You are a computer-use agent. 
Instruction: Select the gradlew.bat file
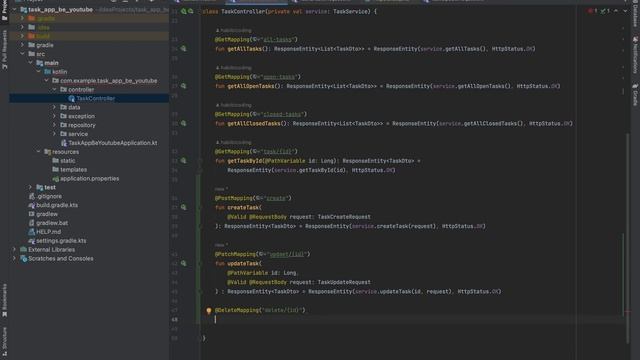point(52,223)
